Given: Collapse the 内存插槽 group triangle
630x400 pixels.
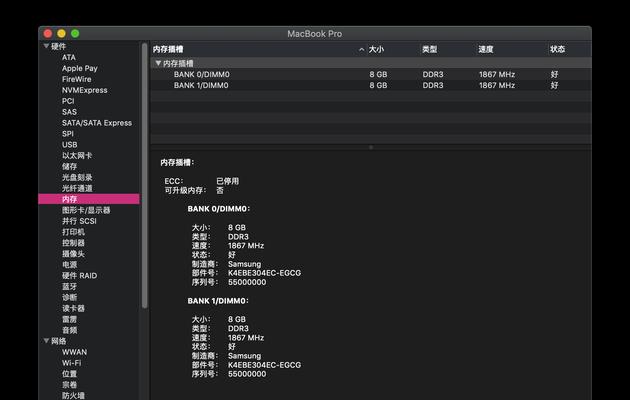Looking at the screenshot, I should tap(158, 63).
